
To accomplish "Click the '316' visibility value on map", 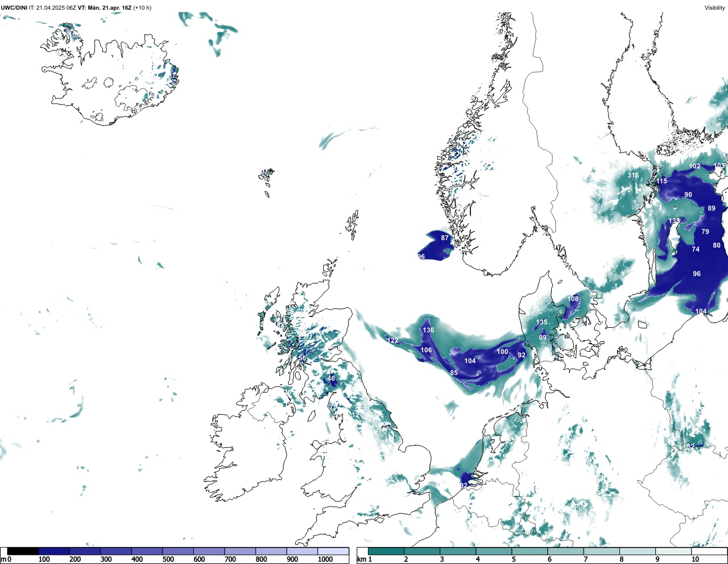I will (x=633, y=176).
